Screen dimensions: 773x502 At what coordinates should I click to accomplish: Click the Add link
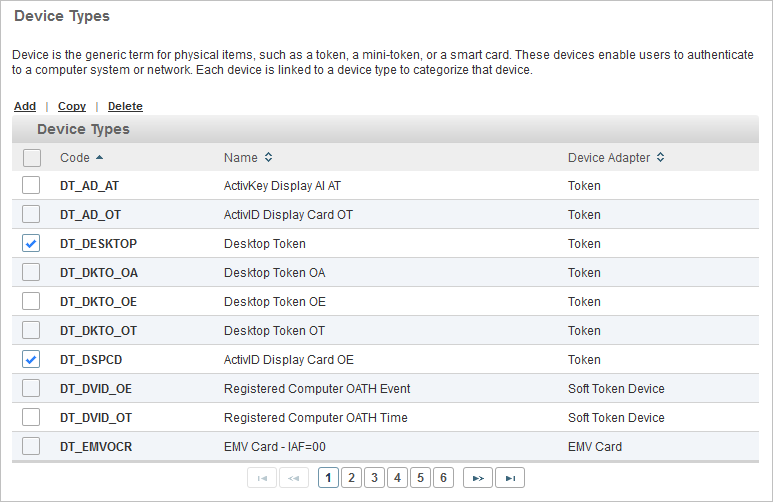pyautogui.click(x=25, y=106)
